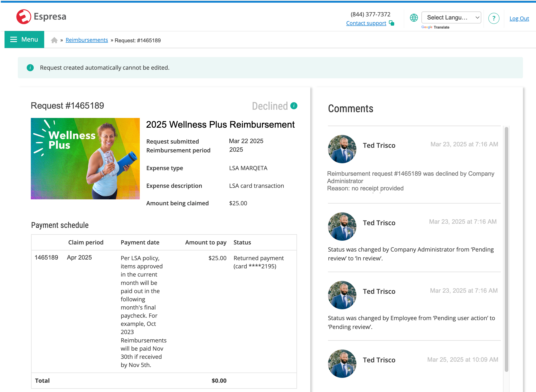Click the Ted Trisco name on the second comment

(x=379, y=223)
